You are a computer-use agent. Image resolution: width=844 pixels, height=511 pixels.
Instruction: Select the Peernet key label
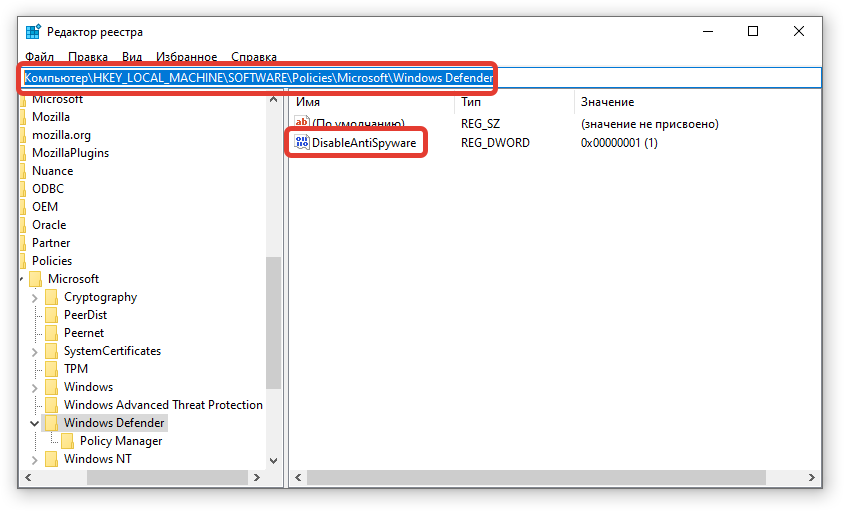tap(84, 333)
